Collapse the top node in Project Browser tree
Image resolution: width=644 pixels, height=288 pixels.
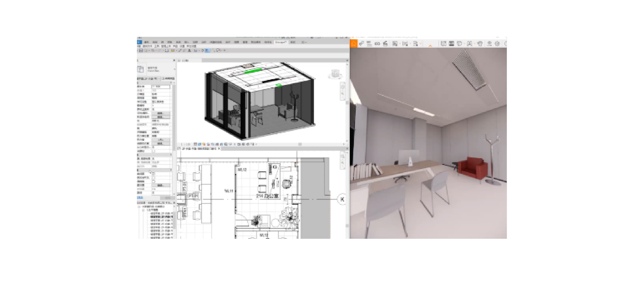tap(139, 207)
